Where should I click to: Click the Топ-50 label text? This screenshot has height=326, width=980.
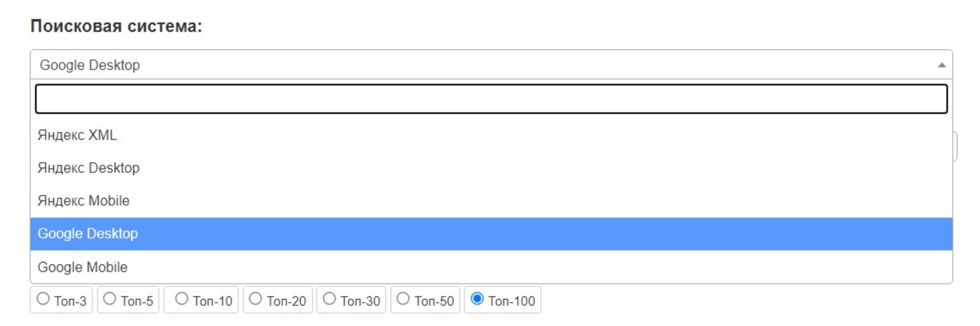coord(434,301)
